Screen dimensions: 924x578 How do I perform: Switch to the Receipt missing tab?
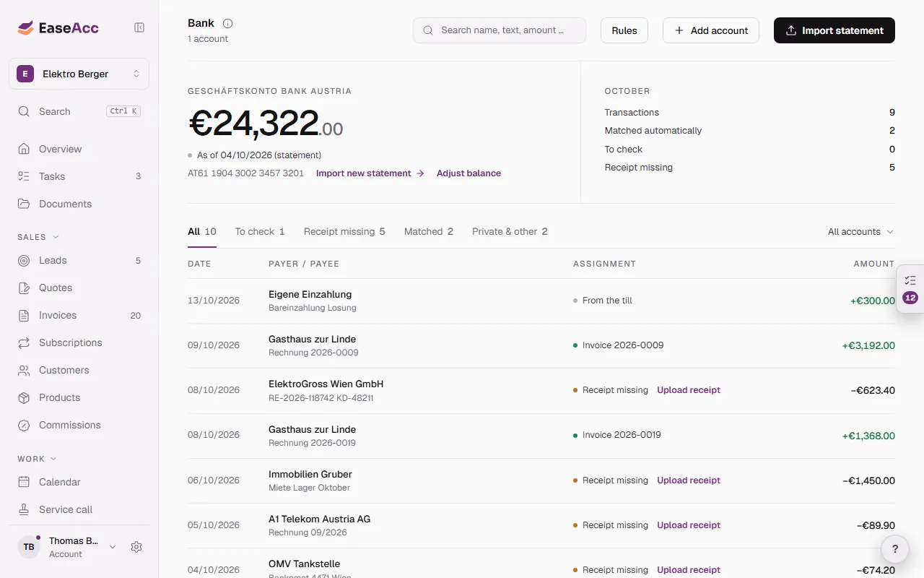[344, 232]
